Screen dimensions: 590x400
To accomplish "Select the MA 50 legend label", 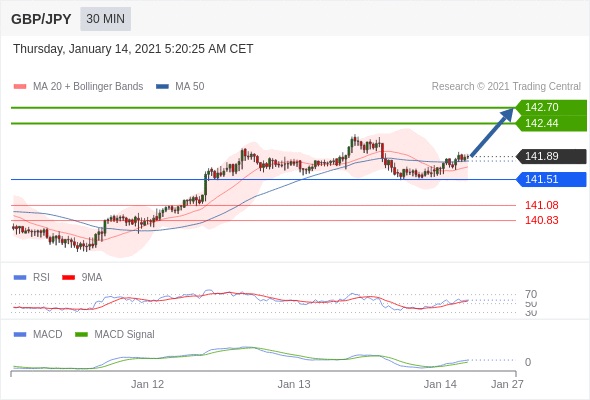I will point(190,87).
